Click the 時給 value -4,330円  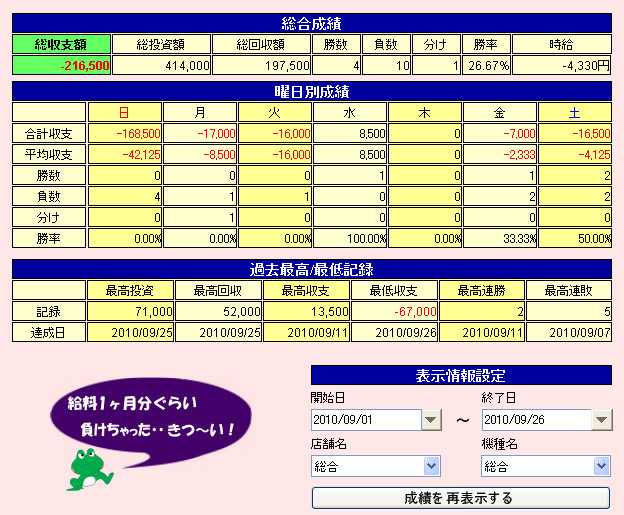pos(562,65)
